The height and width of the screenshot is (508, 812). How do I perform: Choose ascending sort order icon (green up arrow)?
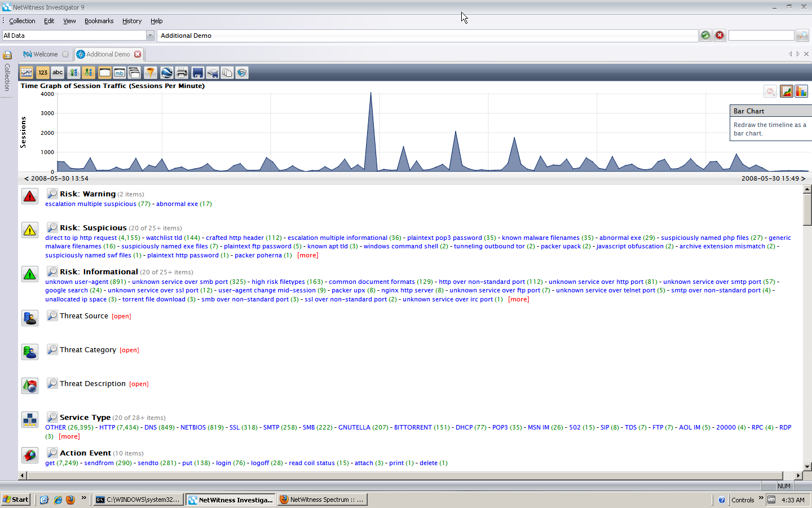(x=73, y=72)
